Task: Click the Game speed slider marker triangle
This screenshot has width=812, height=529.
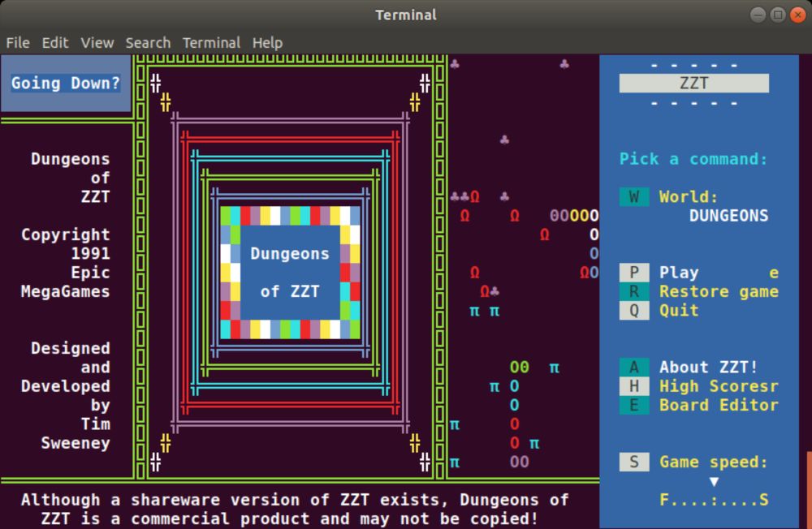Action: coord(714,481)
